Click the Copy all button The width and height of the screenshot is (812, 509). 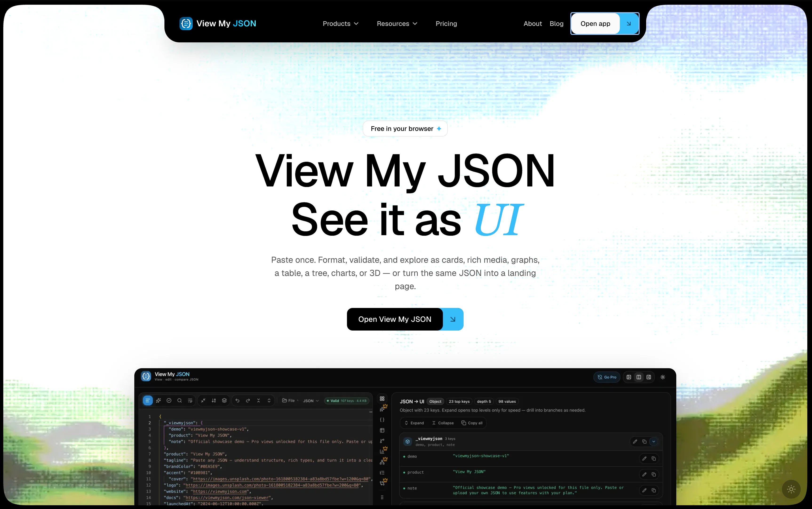click(x=472, y=423)
